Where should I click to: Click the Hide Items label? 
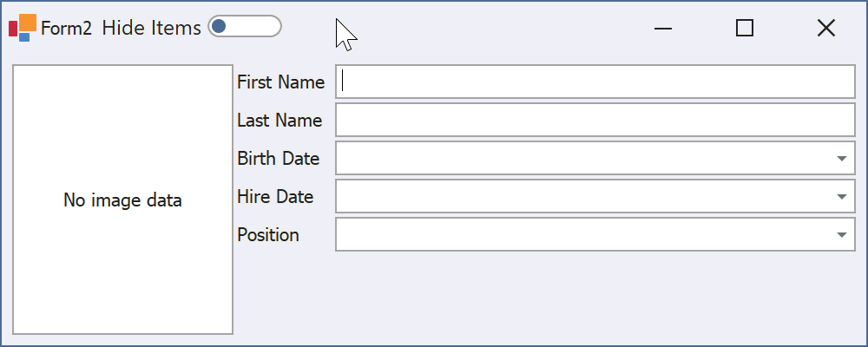click(x=151, y=28)
